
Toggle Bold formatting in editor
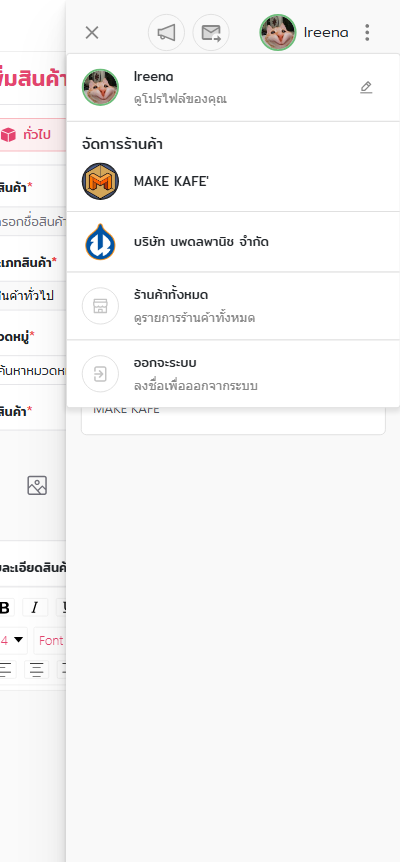point(5,607)
